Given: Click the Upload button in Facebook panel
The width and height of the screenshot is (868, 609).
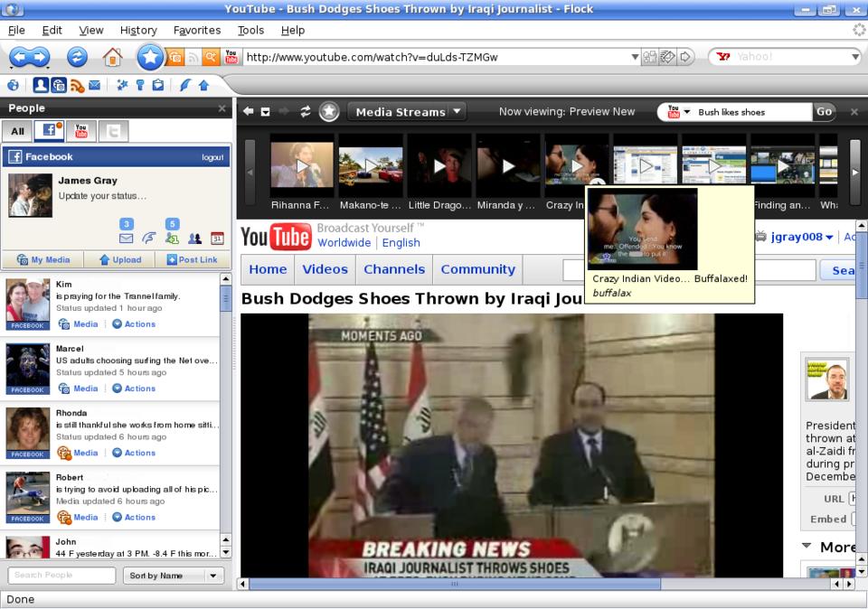Looking at the screenshot, I should point(118,259).
